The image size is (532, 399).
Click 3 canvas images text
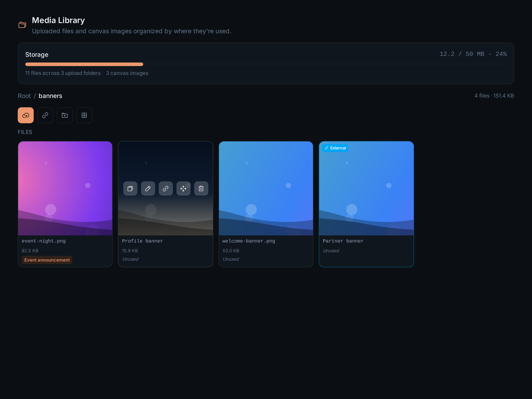[127, 73]
